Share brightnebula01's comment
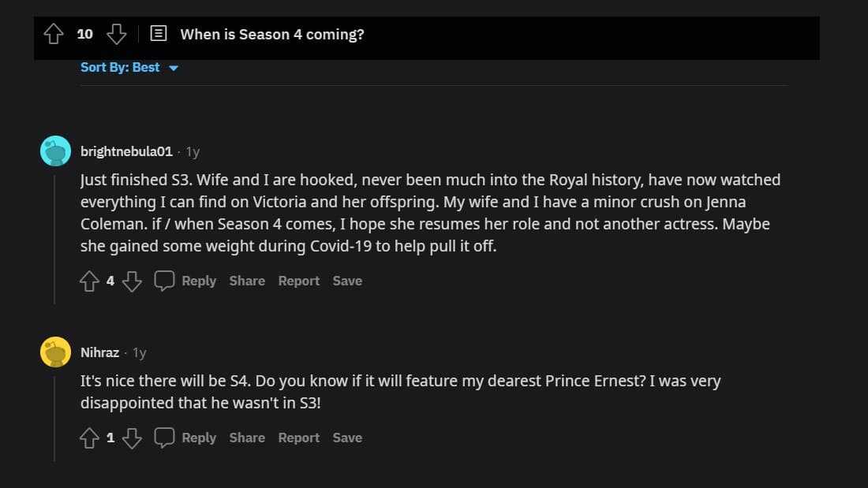The height and width of the screenshot is (488, 868). click(247, 281)
